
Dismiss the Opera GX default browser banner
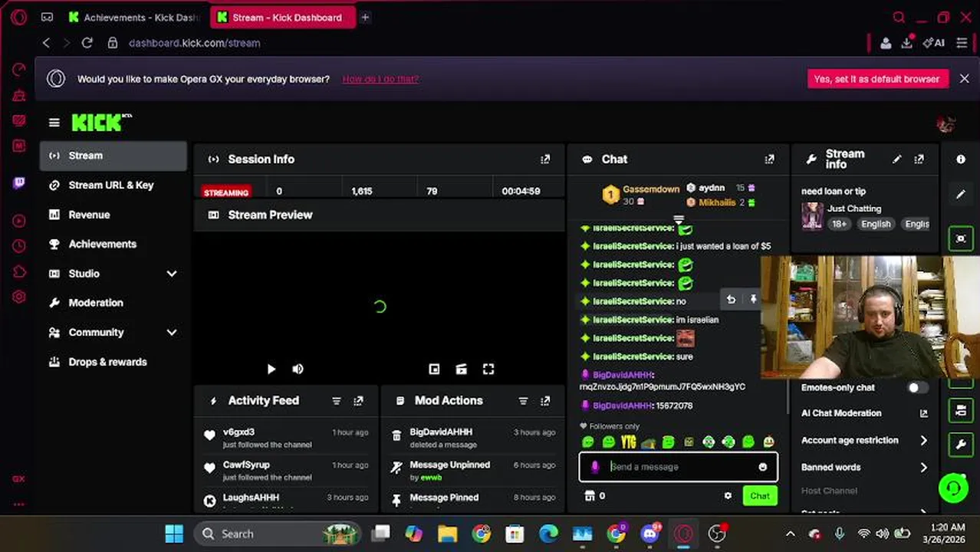coord(964,79)
